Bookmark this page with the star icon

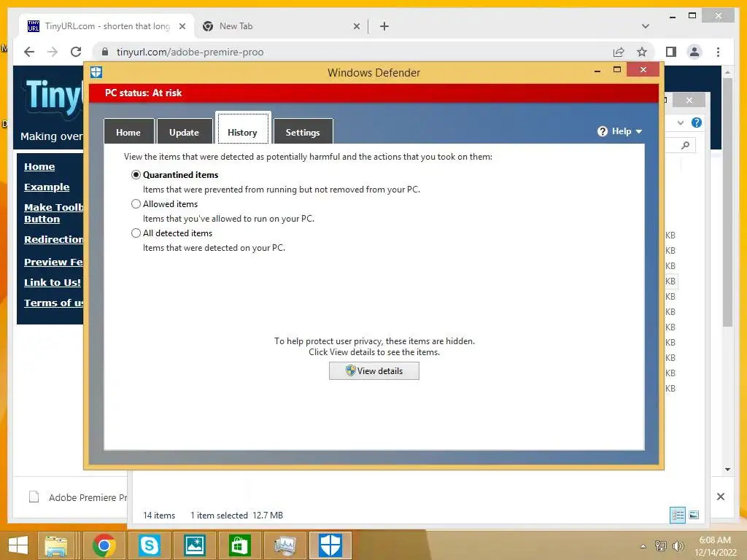tap(642, 52)
